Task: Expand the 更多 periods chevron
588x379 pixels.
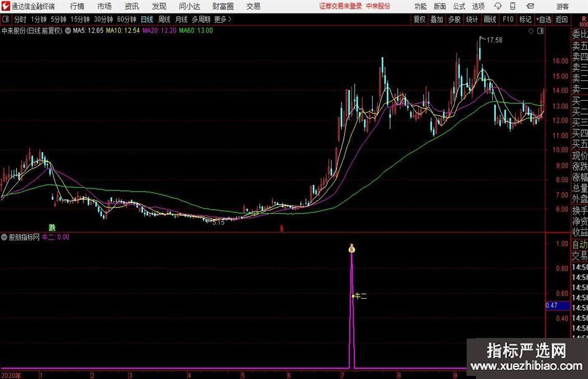Action: pyautogui.click(x=230, y=19)
